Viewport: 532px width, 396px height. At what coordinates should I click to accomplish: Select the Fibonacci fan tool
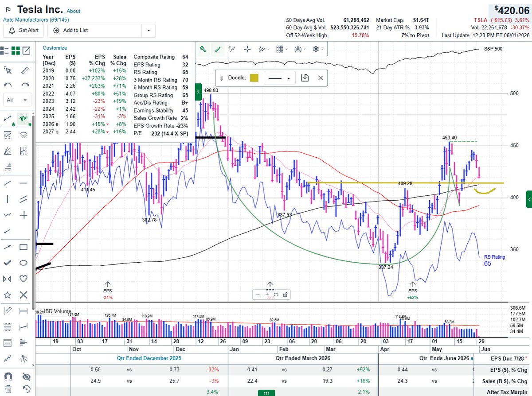pyautogui.click(x=8, y=151)
